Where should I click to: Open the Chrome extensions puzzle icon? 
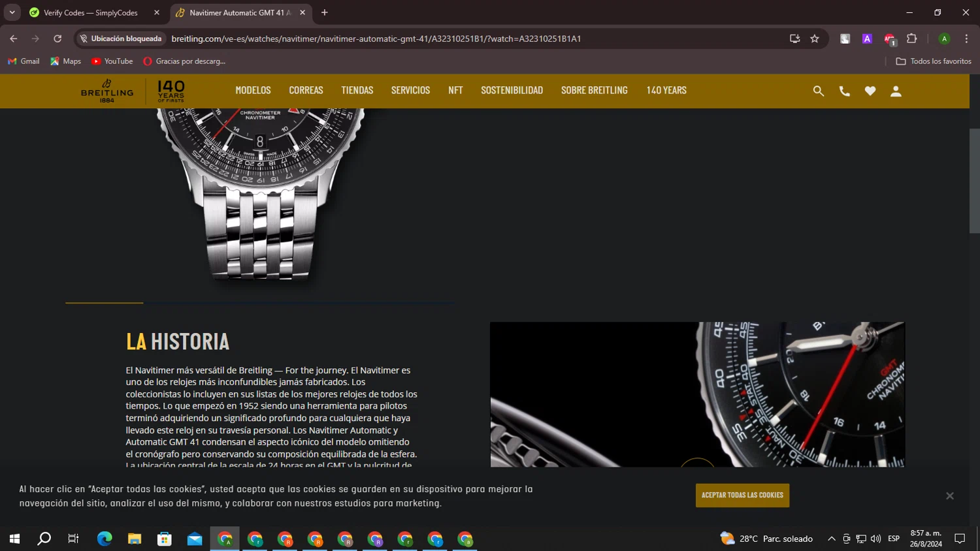coord(912,39)
